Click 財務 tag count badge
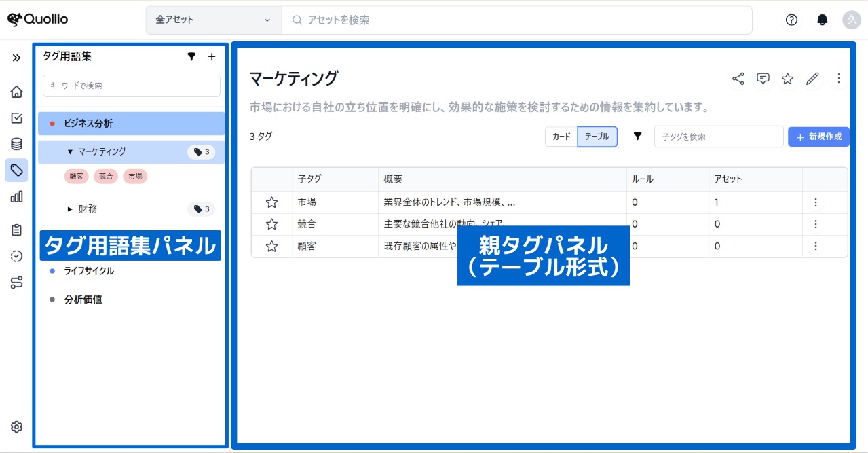Image resolution: width=868 pixels, height=453 pixels. coord(201,209)
